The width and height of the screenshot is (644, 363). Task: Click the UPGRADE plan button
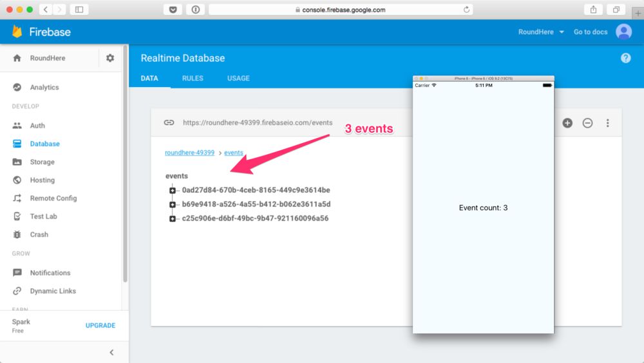pyautogui.click(x=100, y=325)
